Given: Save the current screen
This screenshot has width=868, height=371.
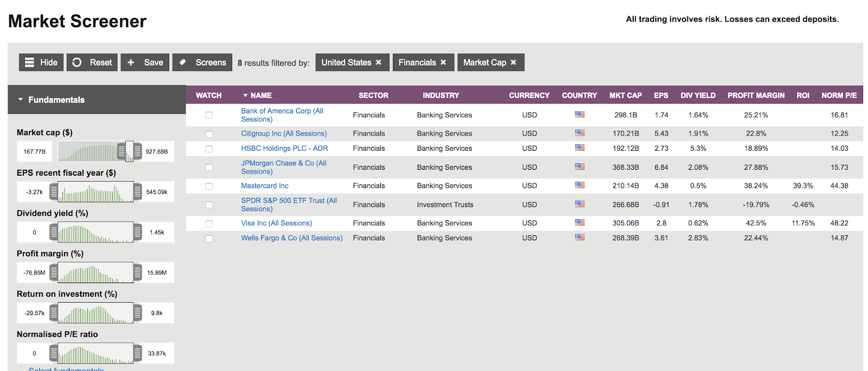Looking at the screenshot, I should click(145, 62).
